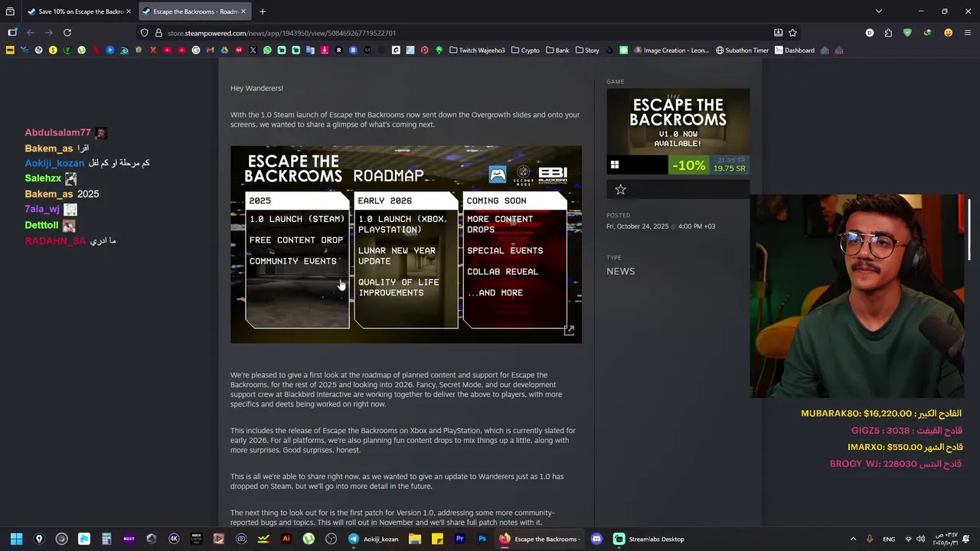
Task: Bookmark this page with the star in the address bar
Action: click(792, 33)
